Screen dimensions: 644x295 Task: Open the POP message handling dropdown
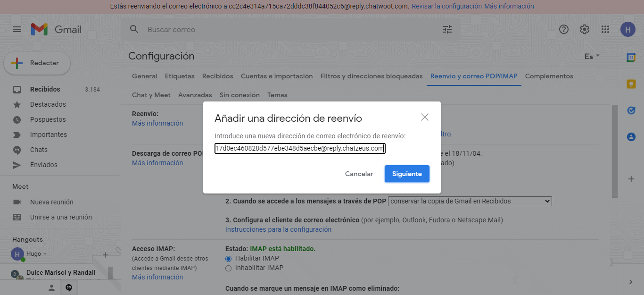[x=470, y=201]
